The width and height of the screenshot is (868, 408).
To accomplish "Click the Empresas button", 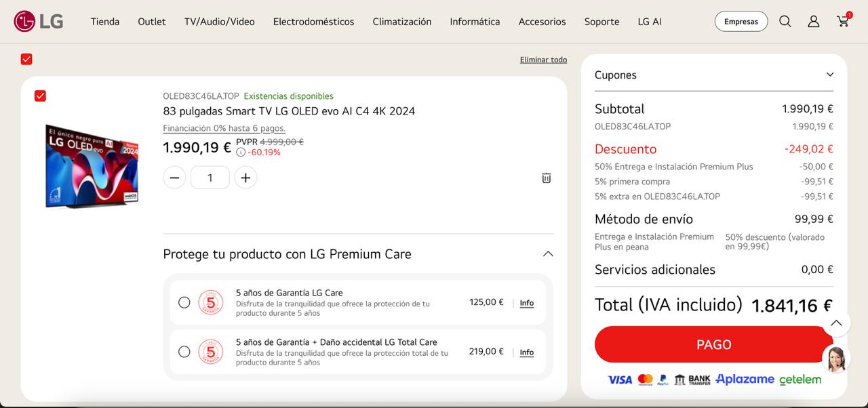I will [741, 22].
